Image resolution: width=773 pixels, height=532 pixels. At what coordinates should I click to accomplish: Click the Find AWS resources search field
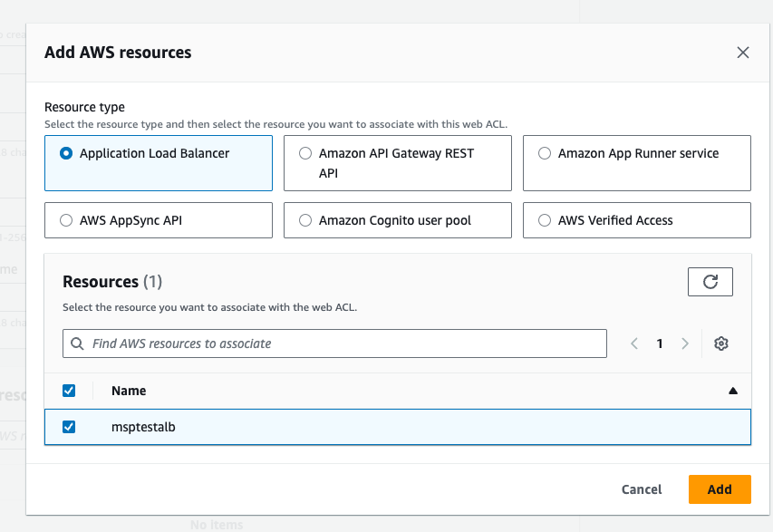tap(334, 343)
